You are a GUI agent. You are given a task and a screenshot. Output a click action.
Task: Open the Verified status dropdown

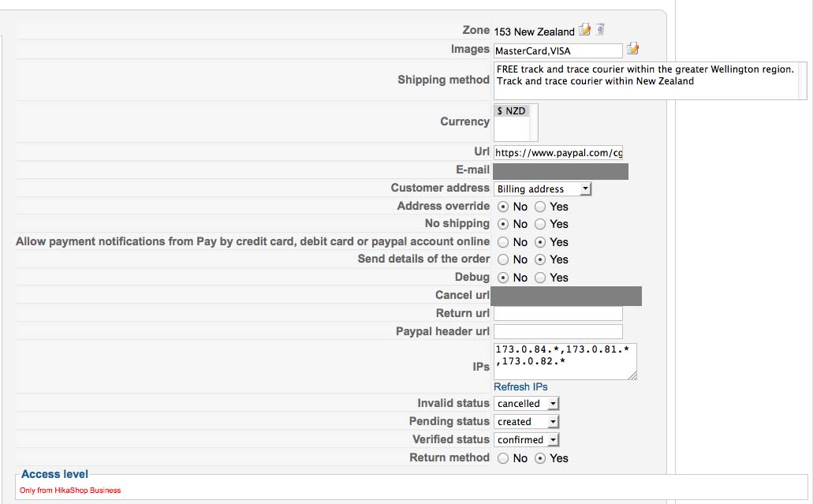[526, 439]
